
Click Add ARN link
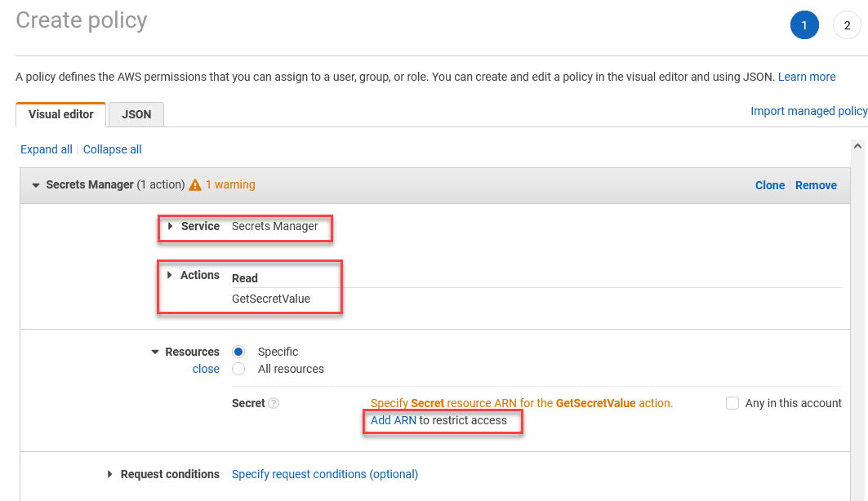tap(393, 420)
